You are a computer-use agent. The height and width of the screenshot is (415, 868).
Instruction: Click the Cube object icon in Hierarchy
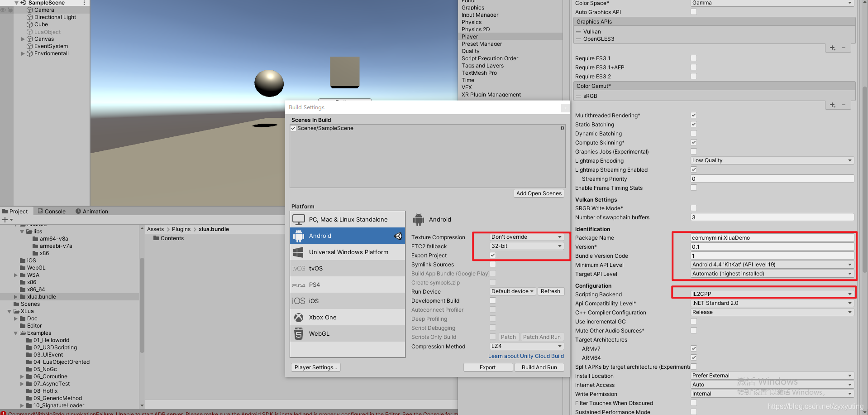pyautogui.click(x=30, y=24)
